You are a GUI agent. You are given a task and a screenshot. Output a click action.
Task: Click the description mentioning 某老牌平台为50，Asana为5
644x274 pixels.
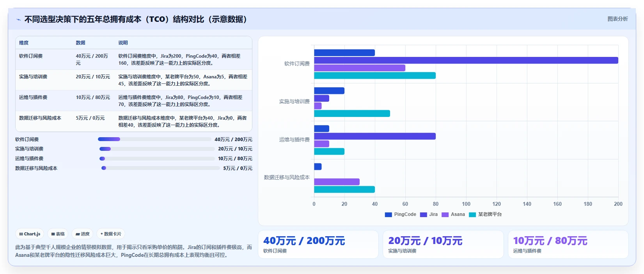pos(183,80)
